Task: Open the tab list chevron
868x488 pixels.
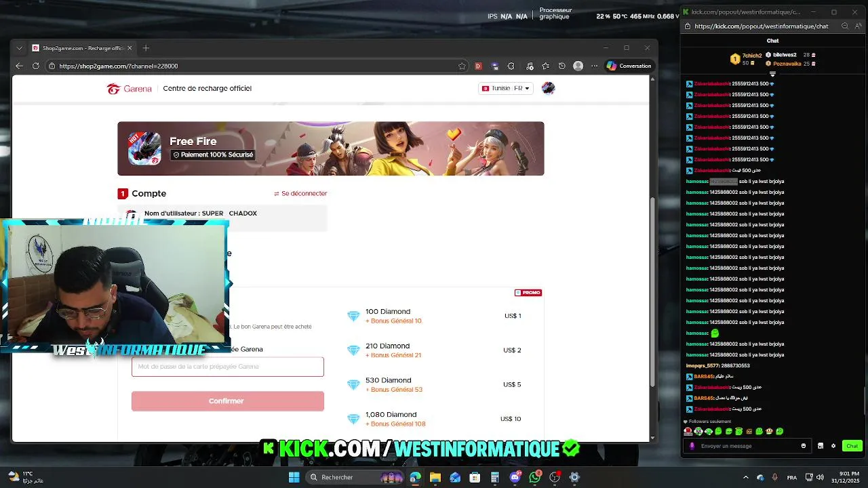Action: tap(19, 48)
